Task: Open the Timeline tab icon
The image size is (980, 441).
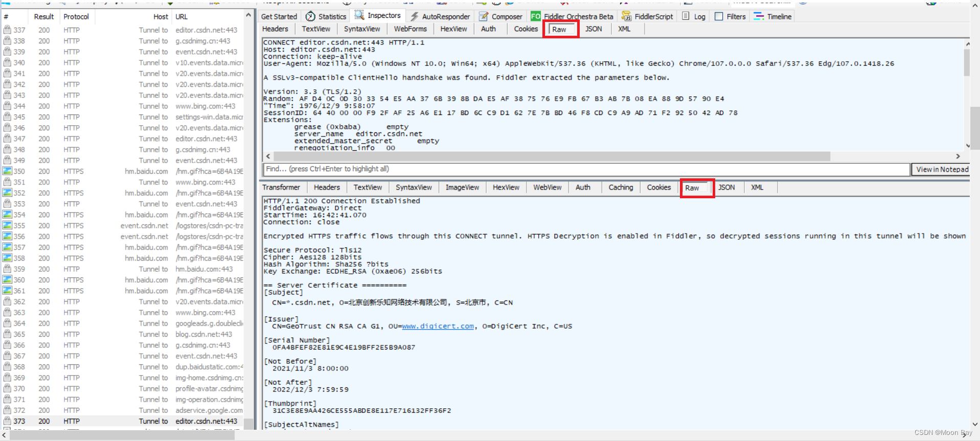Action: 759,16
